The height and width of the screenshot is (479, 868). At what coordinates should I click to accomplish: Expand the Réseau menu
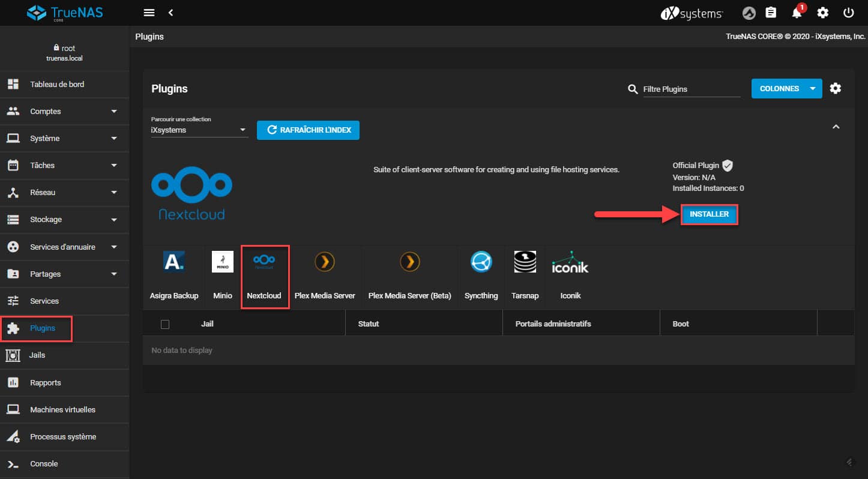point(64,192)
